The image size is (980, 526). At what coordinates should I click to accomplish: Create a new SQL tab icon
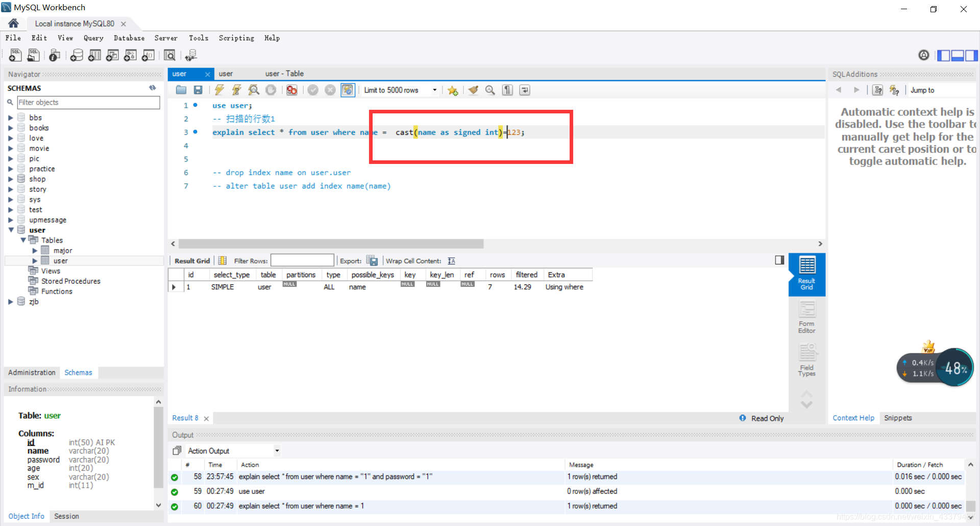coord(15,55)
